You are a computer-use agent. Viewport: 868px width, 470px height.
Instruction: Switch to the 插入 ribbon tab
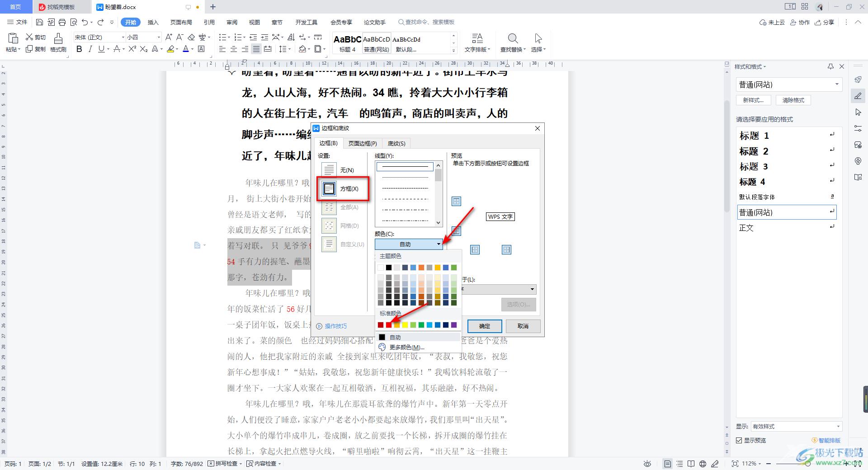click(x=153, y=22)
